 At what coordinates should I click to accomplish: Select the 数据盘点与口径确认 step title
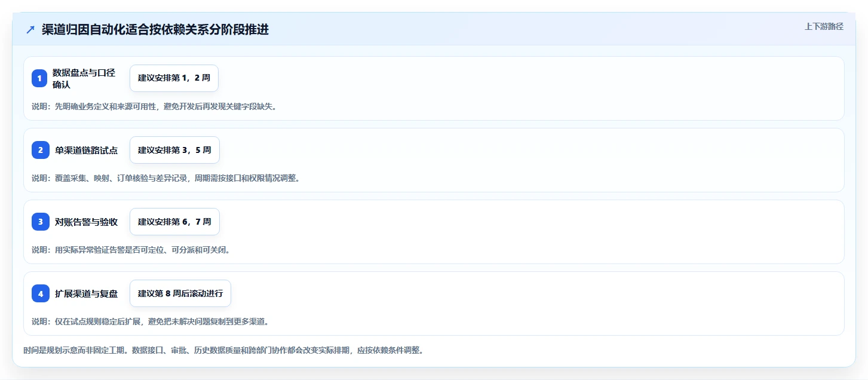(x=84, y=78)
